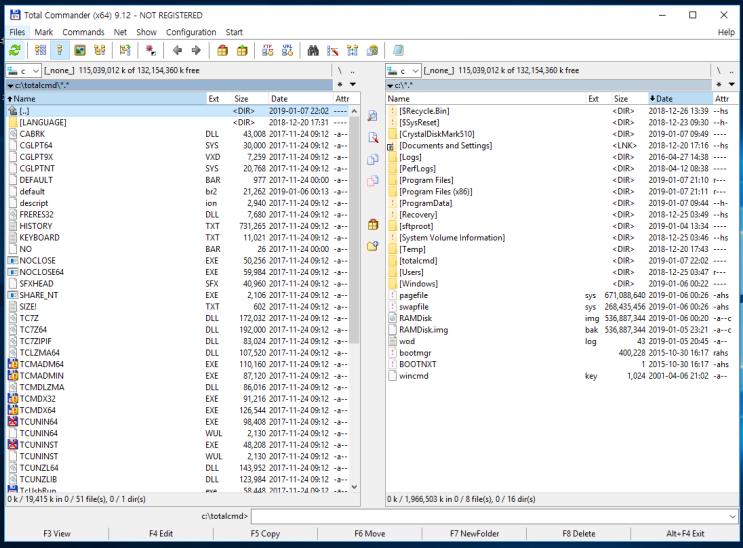This screenshot has height=548, width=743.
Task: Go back with the left arrow icon
Action: 177,50
